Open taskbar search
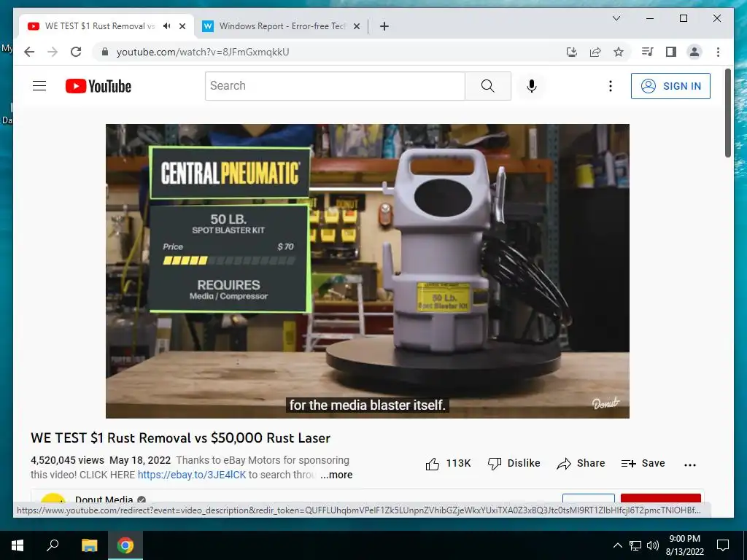Image resolution: width=747 pixels, height=560 pixels. [53, 545]
